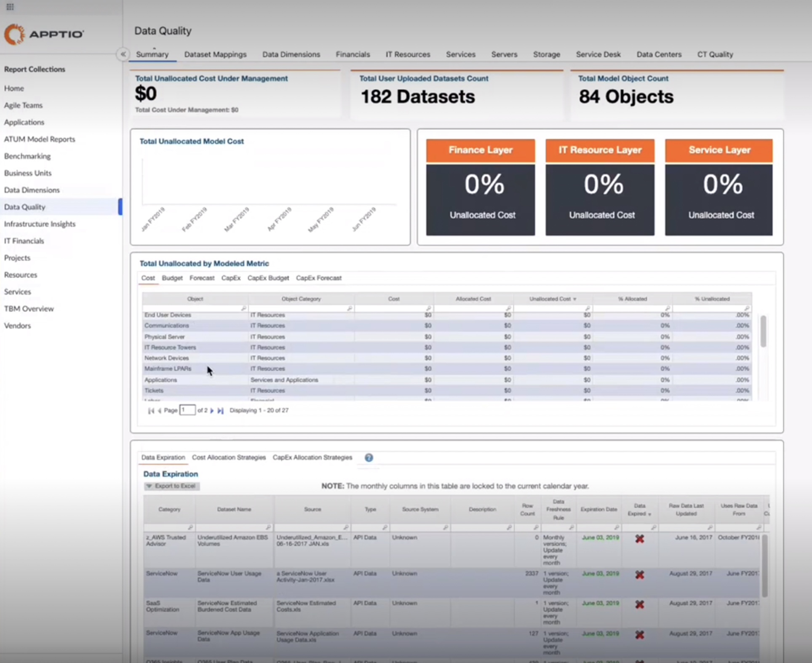Jump to last page arrow in pagination
The height and width of the screenshot is (663, 812).
tap(220, 410)
